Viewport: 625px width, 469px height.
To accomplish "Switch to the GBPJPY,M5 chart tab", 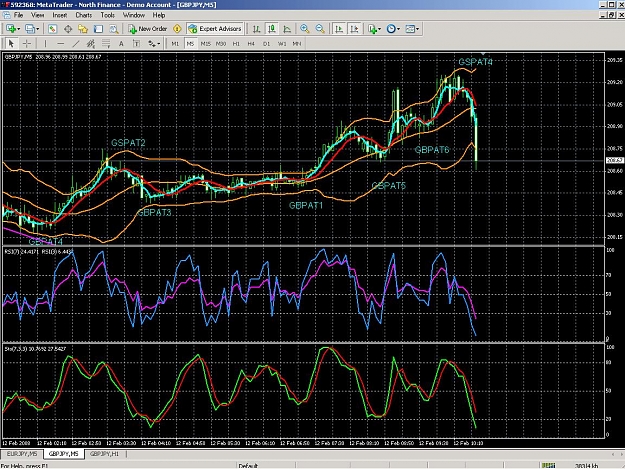I will [x=64, y=454].
